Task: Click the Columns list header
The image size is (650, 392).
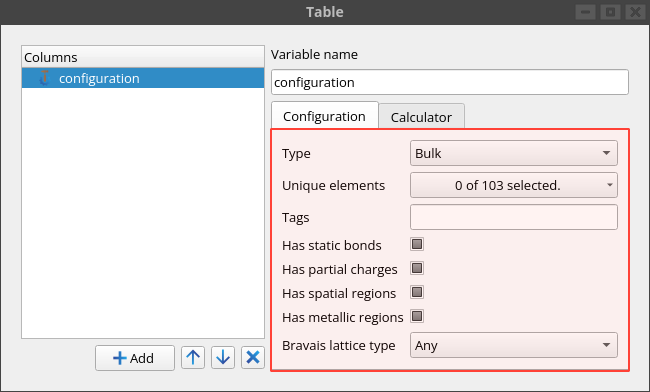Action: pos(143,57)
